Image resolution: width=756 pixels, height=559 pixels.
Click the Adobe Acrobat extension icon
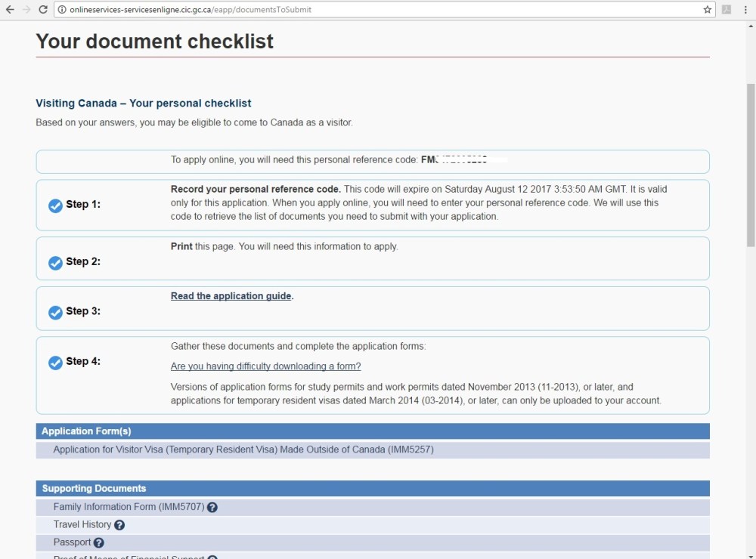coord(727,10)
